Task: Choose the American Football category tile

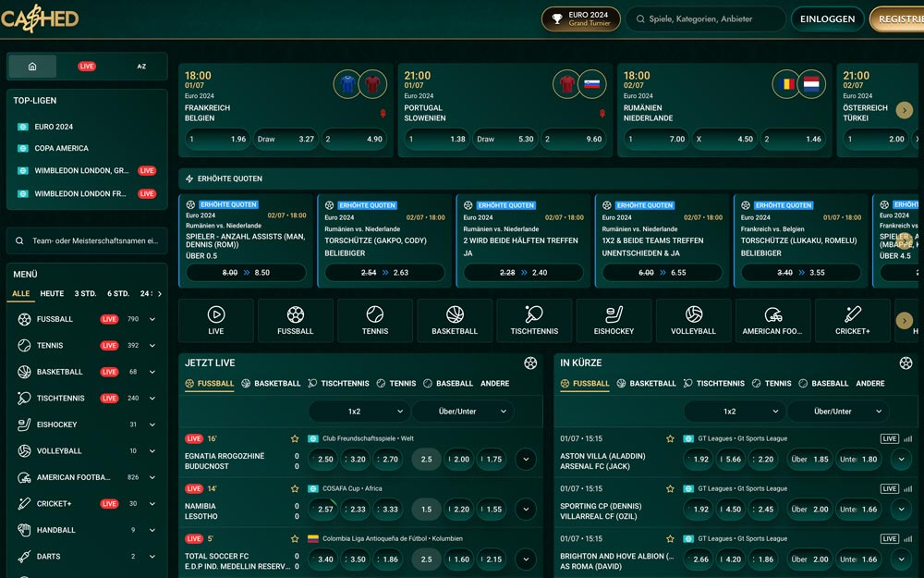Action: coord(772,320)
